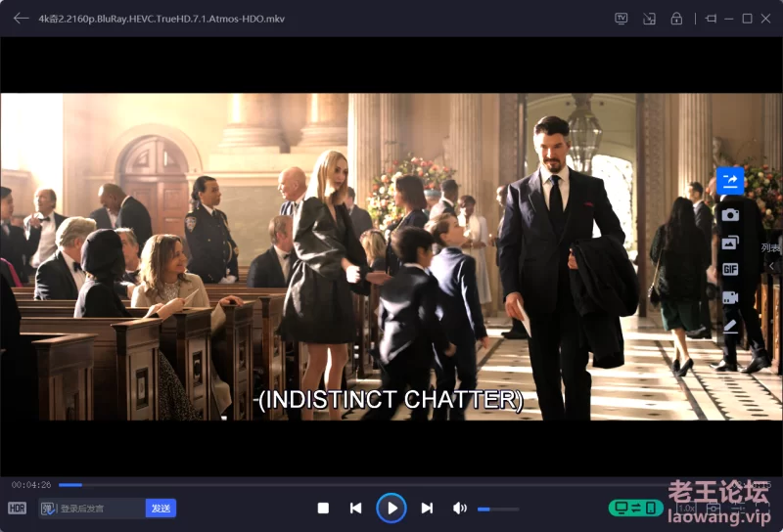Open the 列表 playlist label
Image resolution: width=783 pixels, height=532 pixels.
tap(771, 247)
